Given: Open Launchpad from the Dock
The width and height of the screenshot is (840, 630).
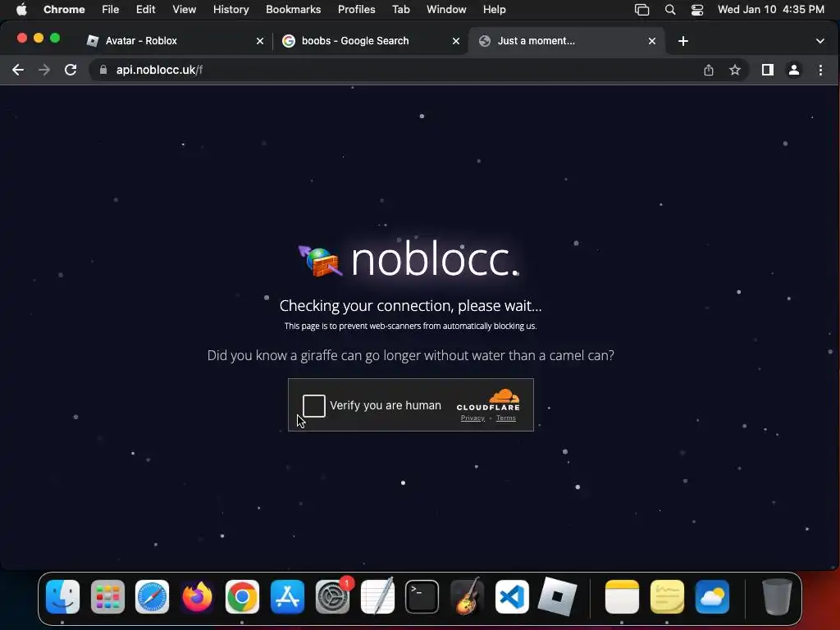Looking at the screenshot, I should [107, 597].
